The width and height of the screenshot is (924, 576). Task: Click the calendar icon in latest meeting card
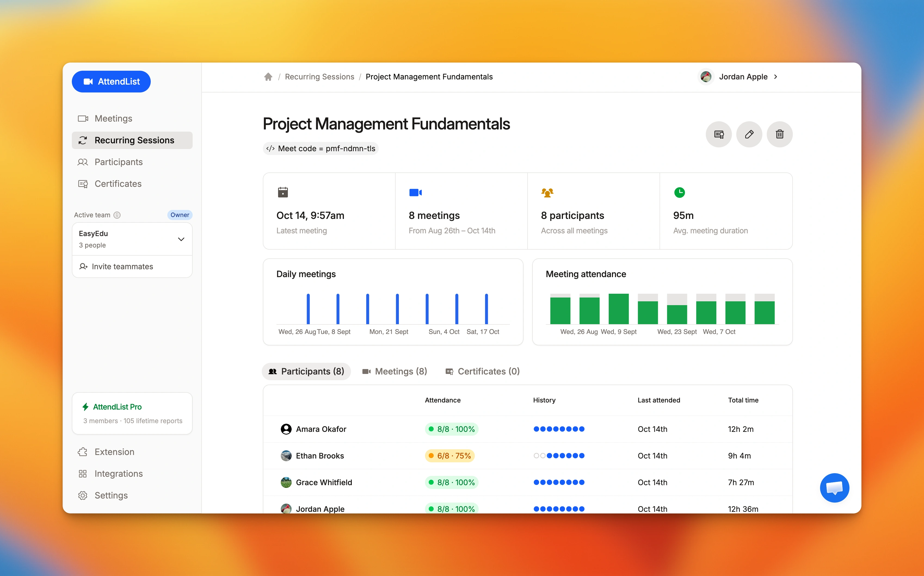(x=283, y=192)
